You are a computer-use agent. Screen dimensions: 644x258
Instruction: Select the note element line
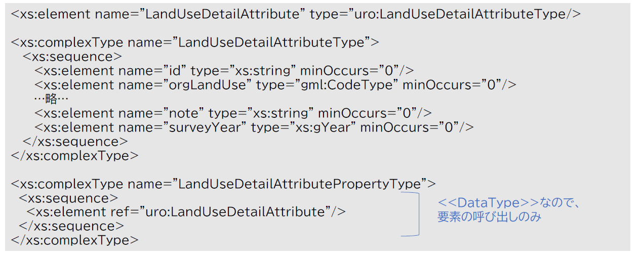[233, 113]
